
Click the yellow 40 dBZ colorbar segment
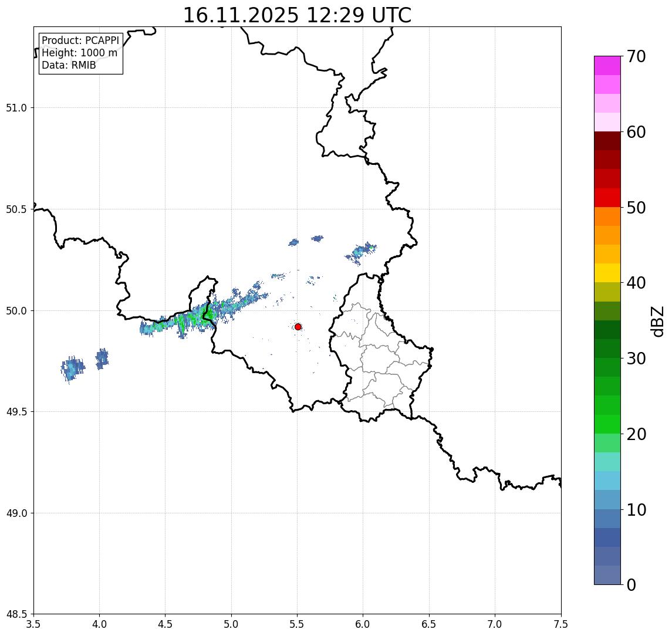[607, 273]
